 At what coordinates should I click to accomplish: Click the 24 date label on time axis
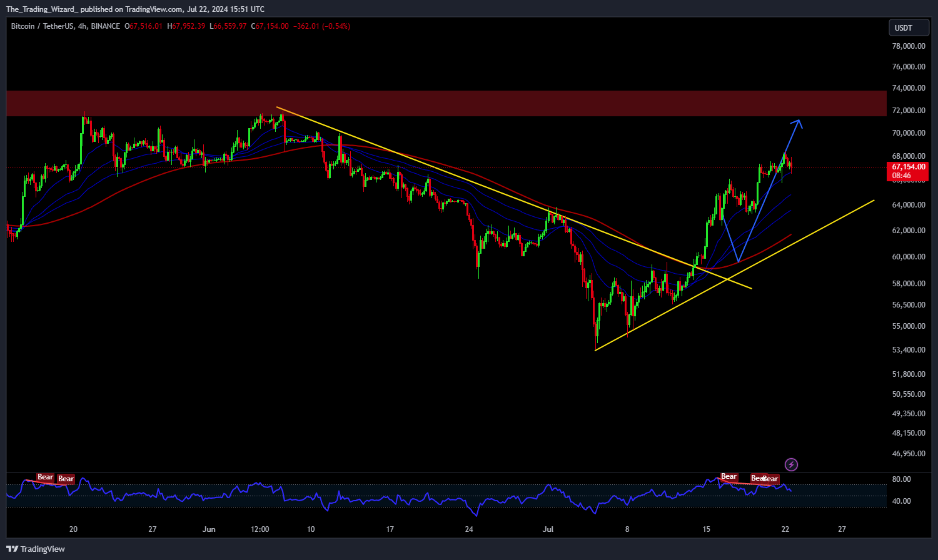[469, 529]
